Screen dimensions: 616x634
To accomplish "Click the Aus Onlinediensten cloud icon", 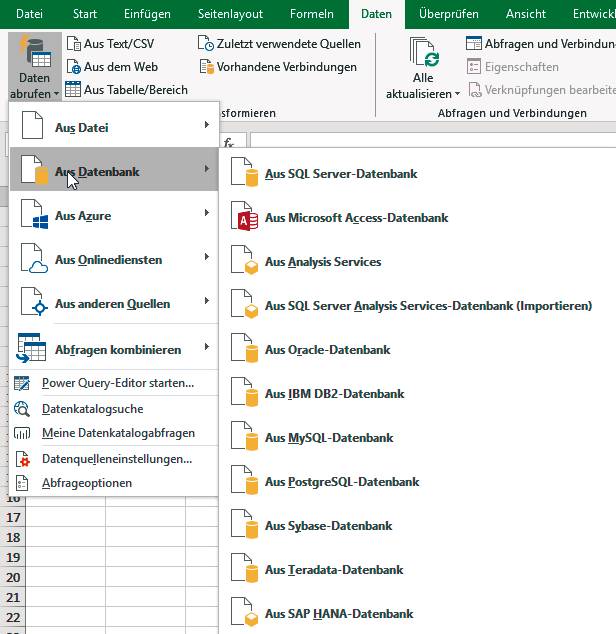I will point(34,258).
